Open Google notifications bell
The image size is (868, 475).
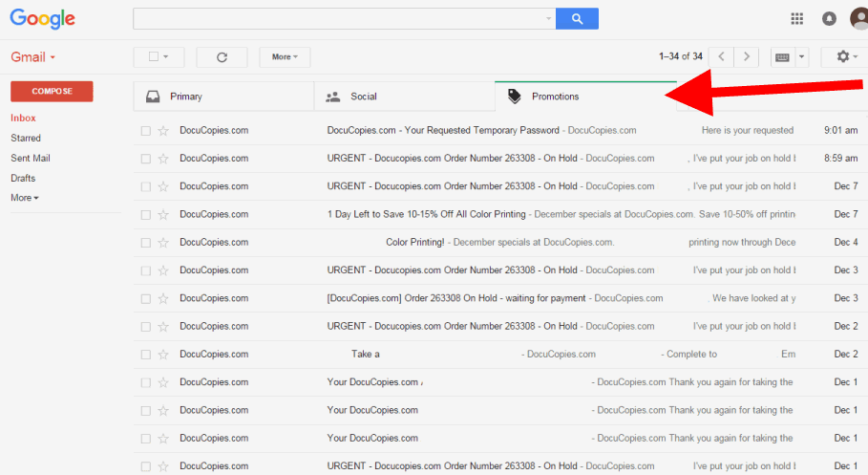[829, 18]
